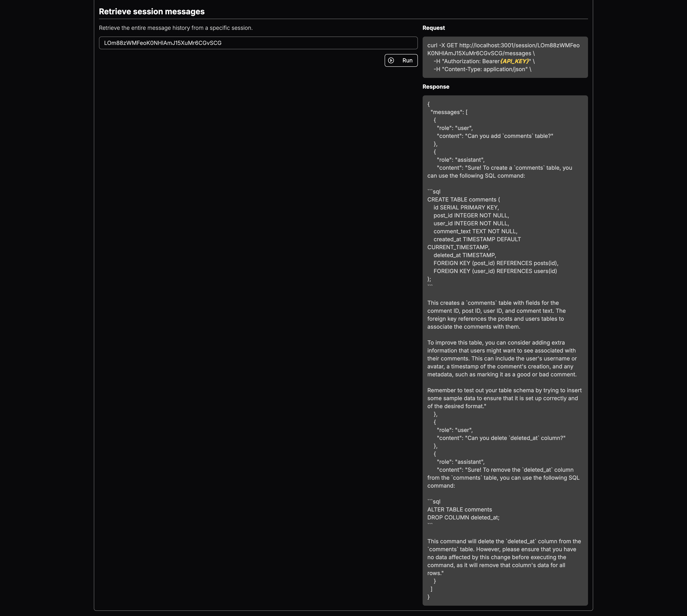Click 'FOREIGN KEY (post_id) REFERENCES posts(id),' line
This screenshot has width=687, height=616.
pos(496,263)
